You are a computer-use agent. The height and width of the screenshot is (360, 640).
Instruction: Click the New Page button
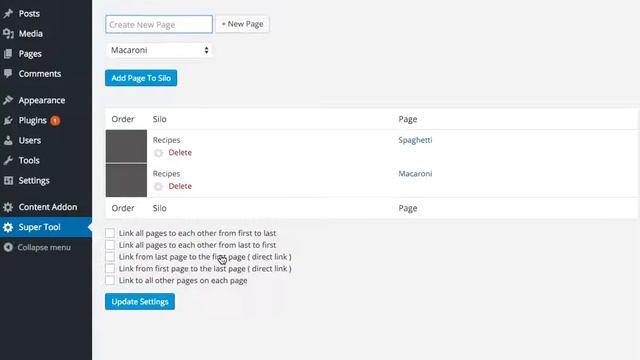242,24
